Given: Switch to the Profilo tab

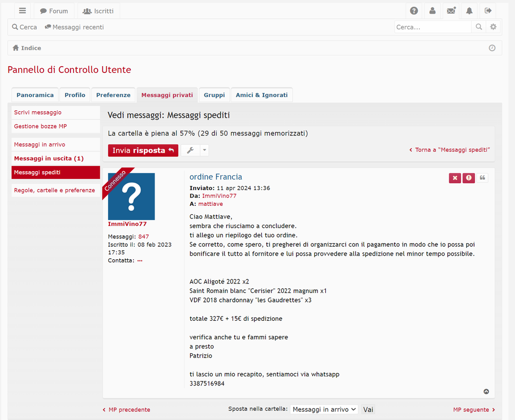Looking at the screenshot, I should 75,95.
